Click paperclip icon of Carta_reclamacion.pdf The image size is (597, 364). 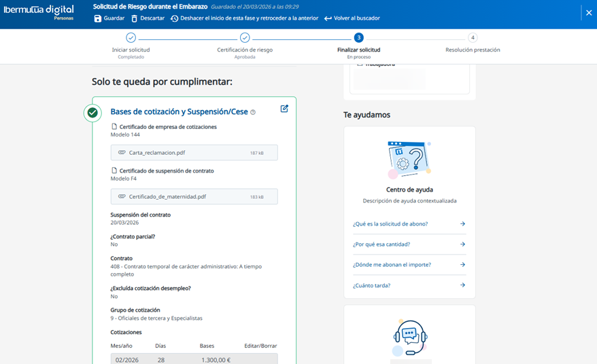click(122, 153)
